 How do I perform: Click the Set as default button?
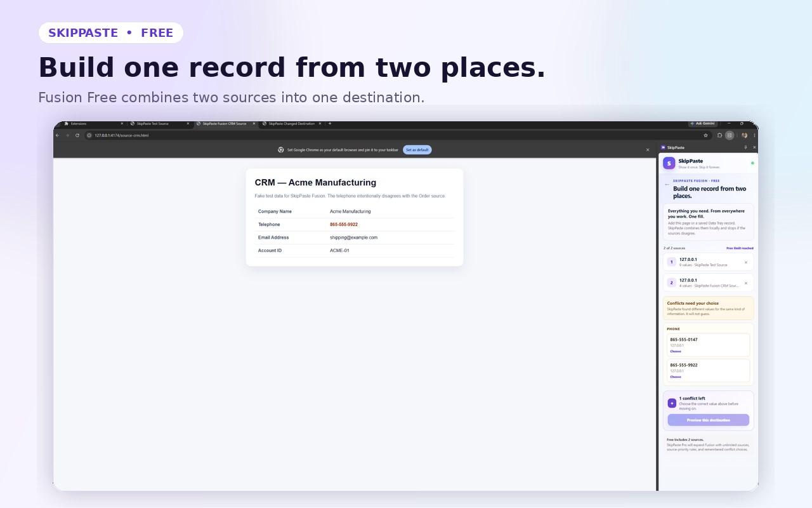click(417, 150)
